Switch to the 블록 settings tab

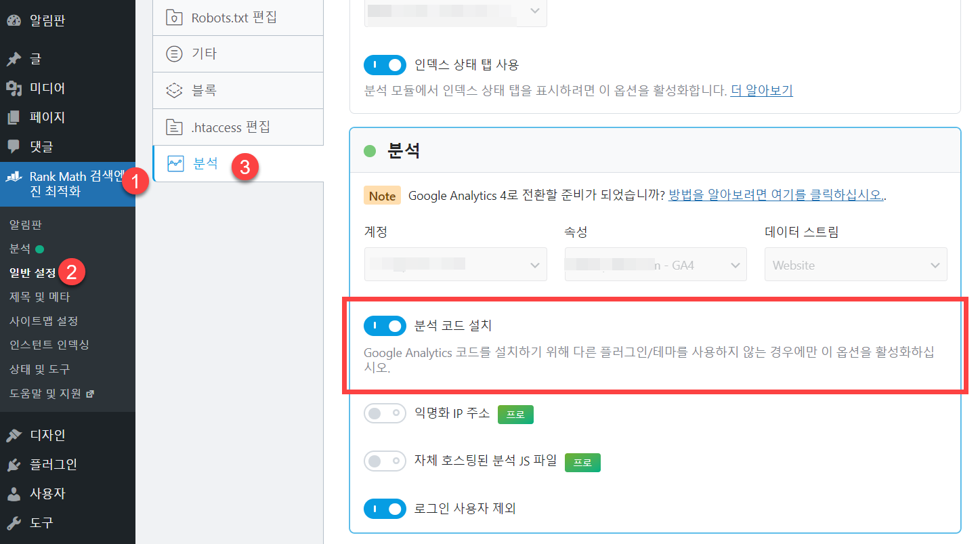238,90
